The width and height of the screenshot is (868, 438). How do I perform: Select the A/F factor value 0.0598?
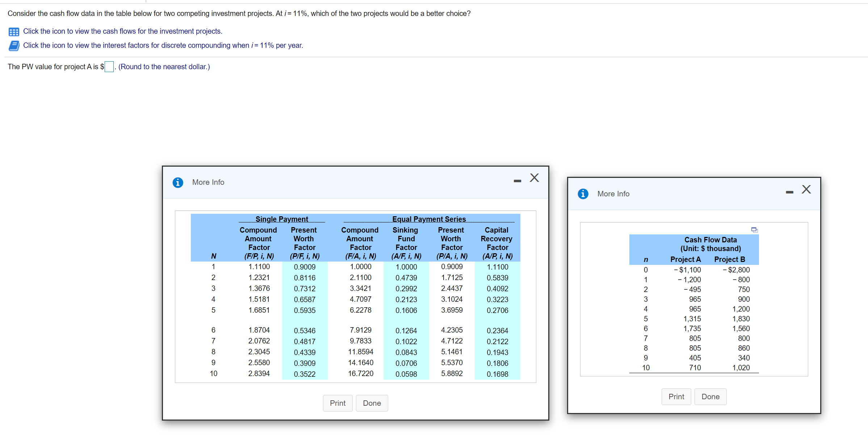tap(406, 374)
